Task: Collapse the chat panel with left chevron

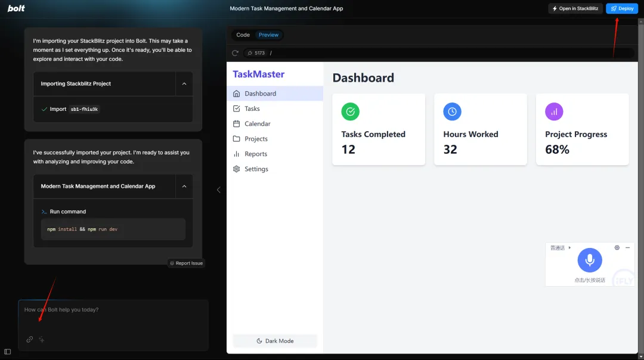Action: coord(218,190)
